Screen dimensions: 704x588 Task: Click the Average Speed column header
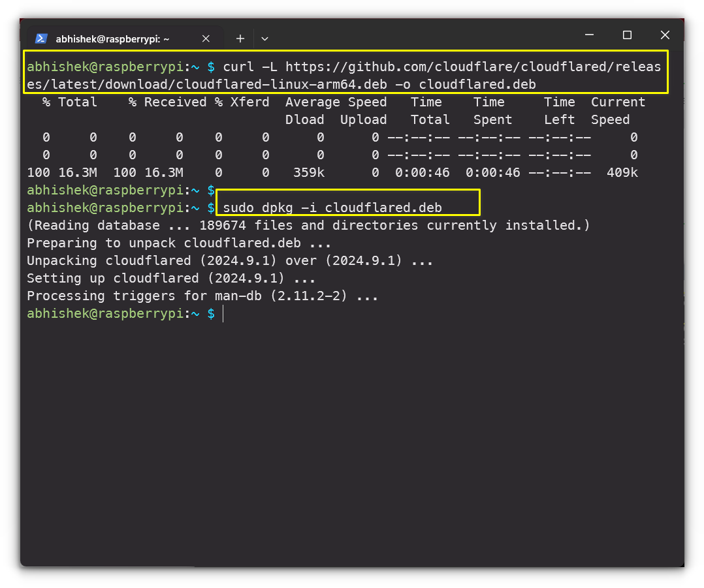tap(336, 102)
